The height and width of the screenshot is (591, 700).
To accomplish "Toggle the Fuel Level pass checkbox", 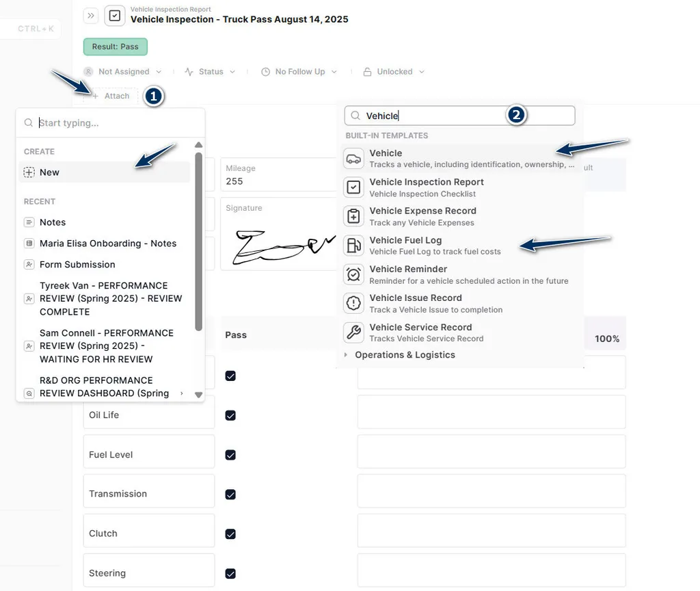I will 230,455.
